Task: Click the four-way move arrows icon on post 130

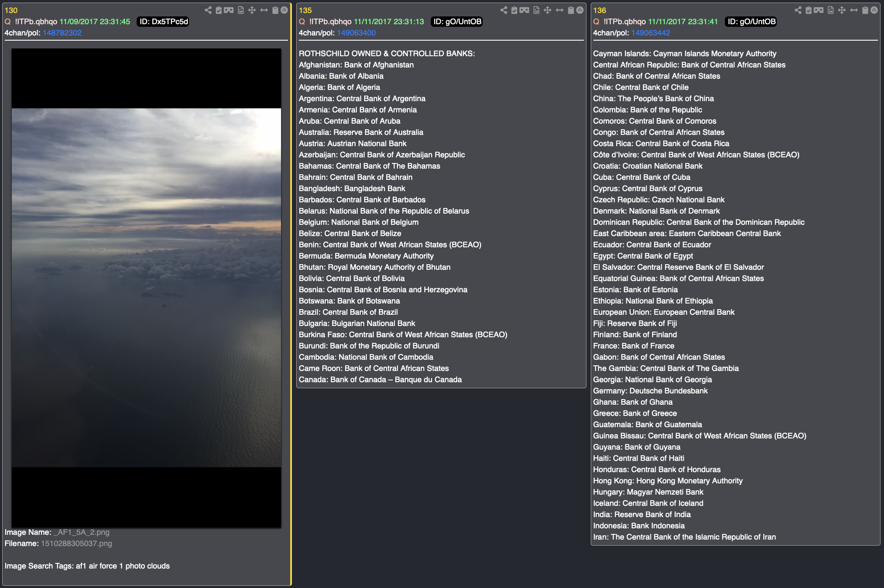Action: (x=252, y=10)
